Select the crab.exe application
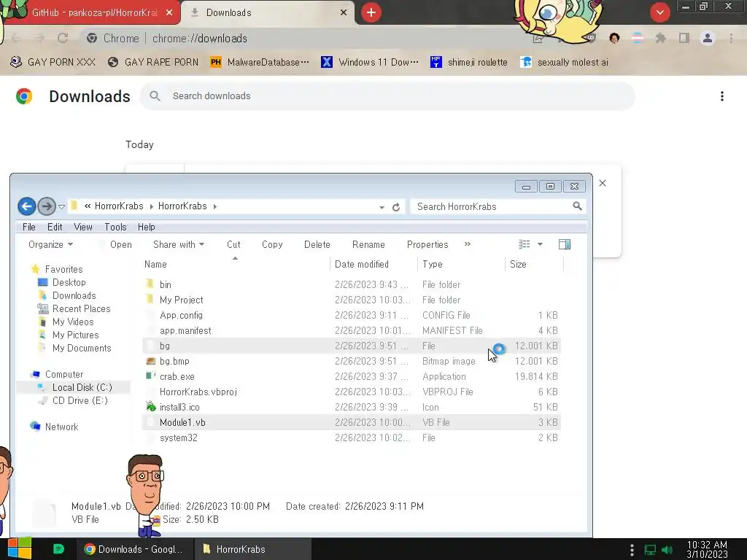 point(351,377)
